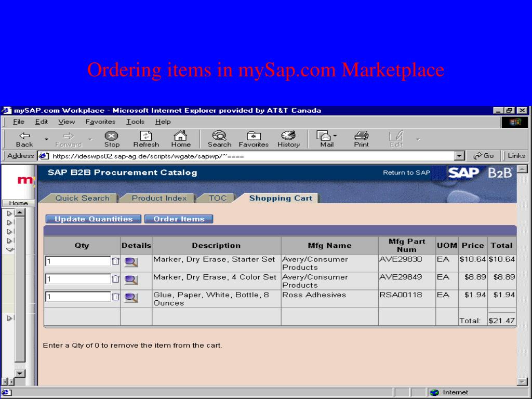Click the Return to SAP link
Image resolution: width=532 pixels, height=399 pixels.
tap(406, 172)
